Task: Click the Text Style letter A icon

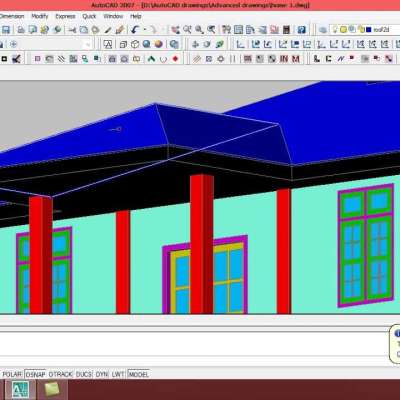Action: (108, 44)
